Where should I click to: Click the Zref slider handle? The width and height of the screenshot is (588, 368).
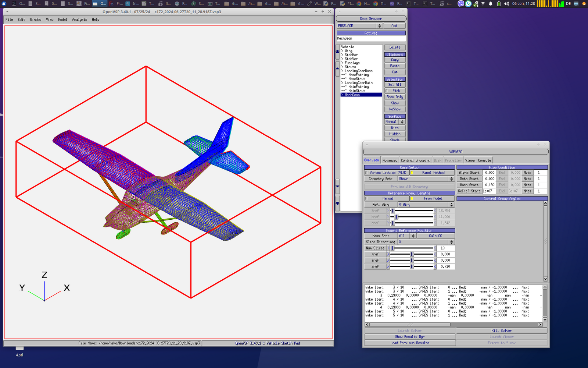pyautogui.click(x=412, y=266)
